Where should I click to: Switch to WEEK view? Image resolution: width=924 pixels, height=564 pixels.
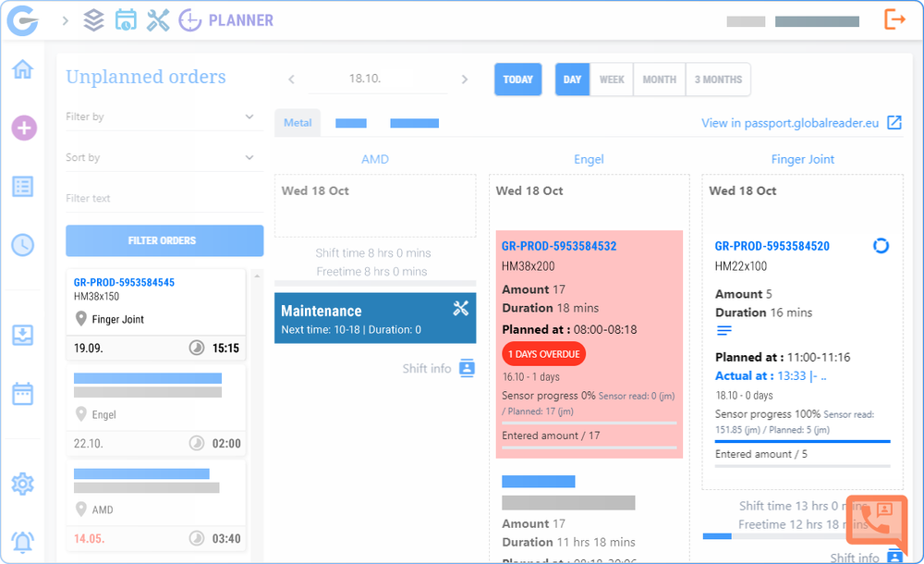tap(612, 80)
